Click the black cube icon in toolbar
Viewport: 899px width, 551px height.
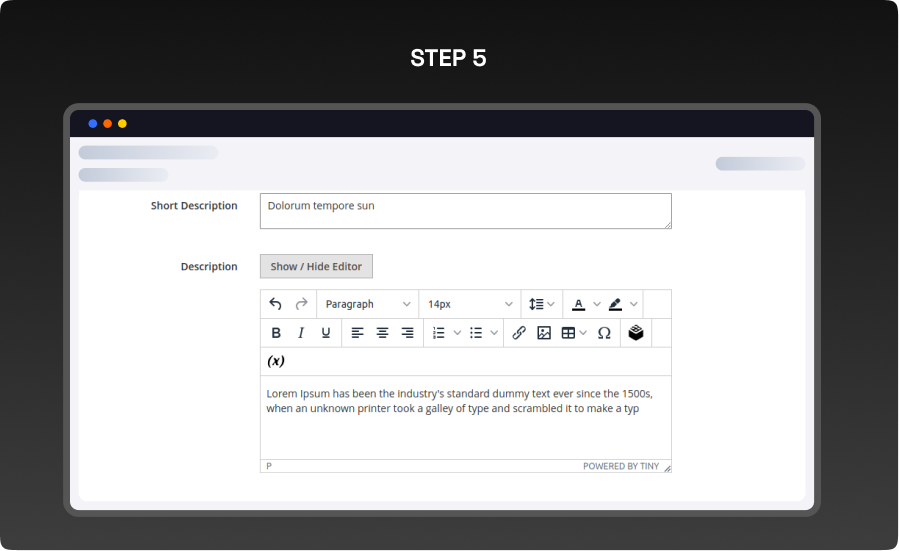pyautogui.click(x=636, y=333)
